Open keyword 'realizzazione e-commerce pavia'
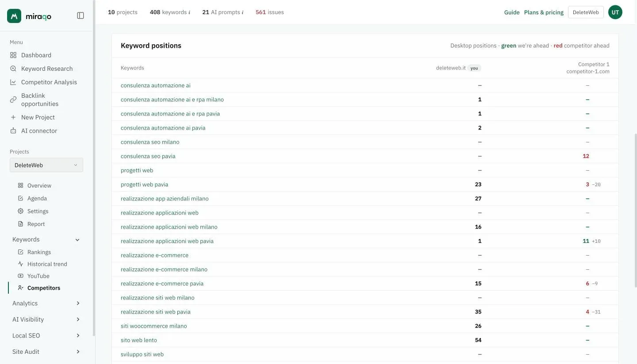 (x=162, y=284)
